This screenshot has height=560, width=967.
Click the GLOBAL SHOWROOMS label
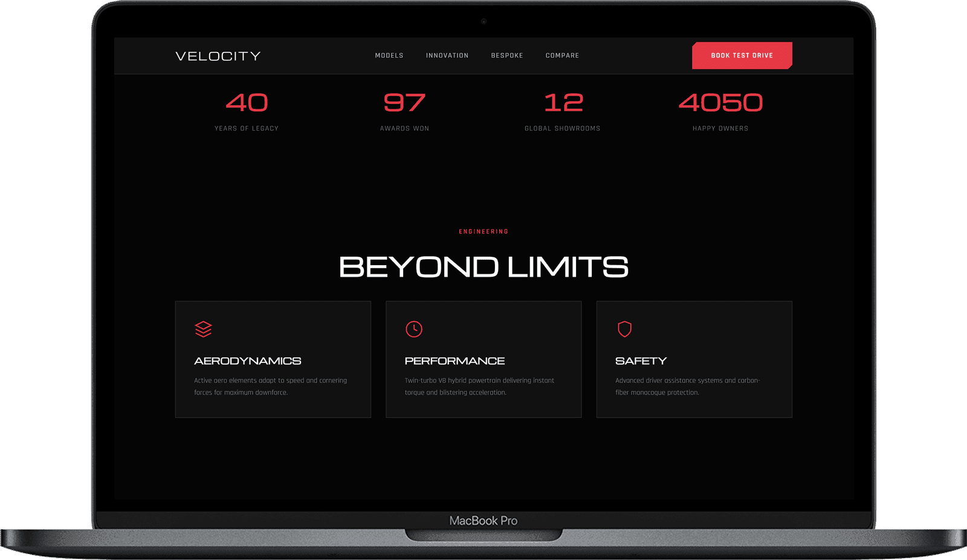tap(563, 129)
